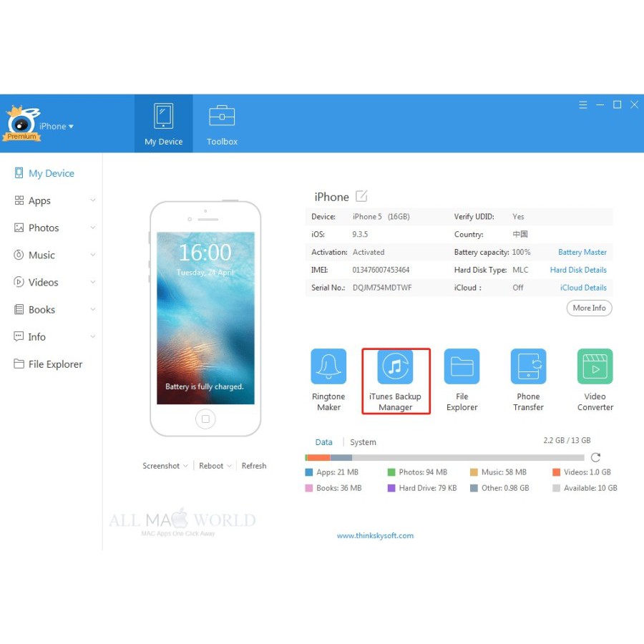Click the Battery capacity 100% value
Screen dimensions: 644x644
coord(521,252)
